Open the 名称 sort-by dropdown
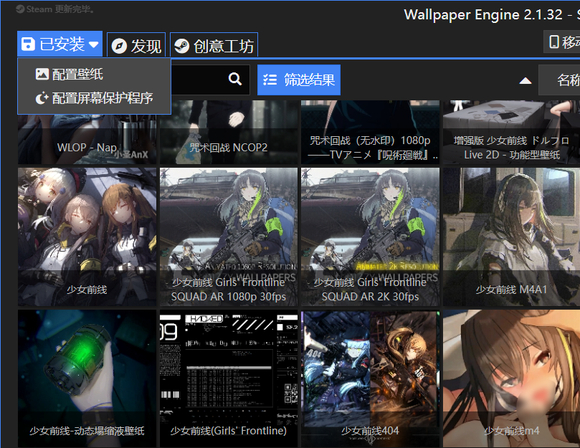Image resolution: width=580 pixels, height=448 pixels. pyautogui.click(x=559, y=80)
